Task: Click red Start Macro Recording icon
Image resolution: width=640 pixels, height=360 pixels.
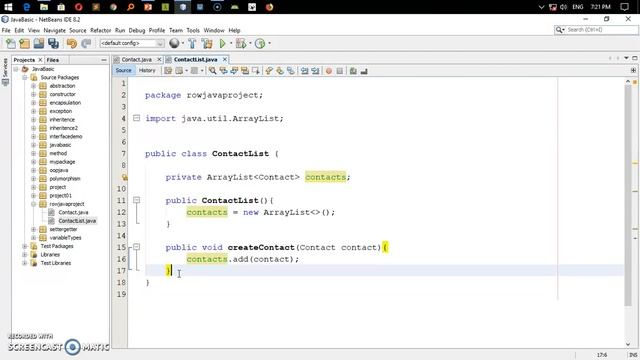Action: click(329, 71)
